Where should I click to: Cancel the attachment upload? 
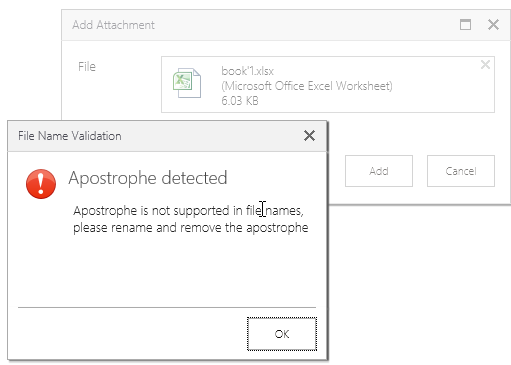click(461, 171)
